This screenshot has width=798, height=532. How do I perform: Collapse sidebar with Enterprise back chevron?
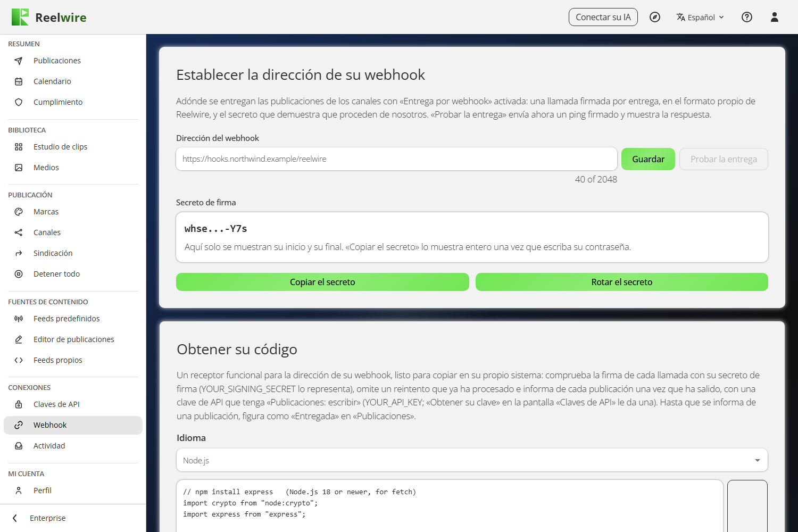(15, 518)
